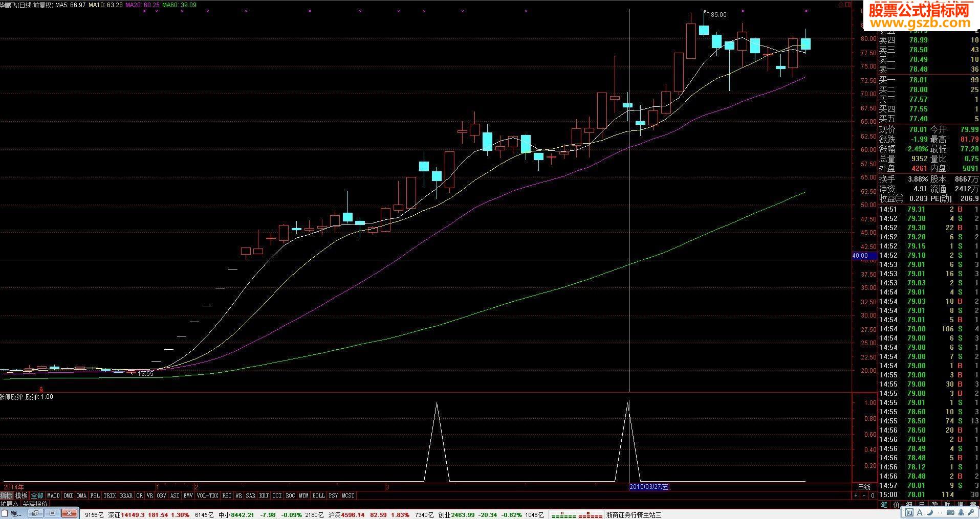Apply the BRAR indicator
The image size is (980, 519).
click(126, 495)
